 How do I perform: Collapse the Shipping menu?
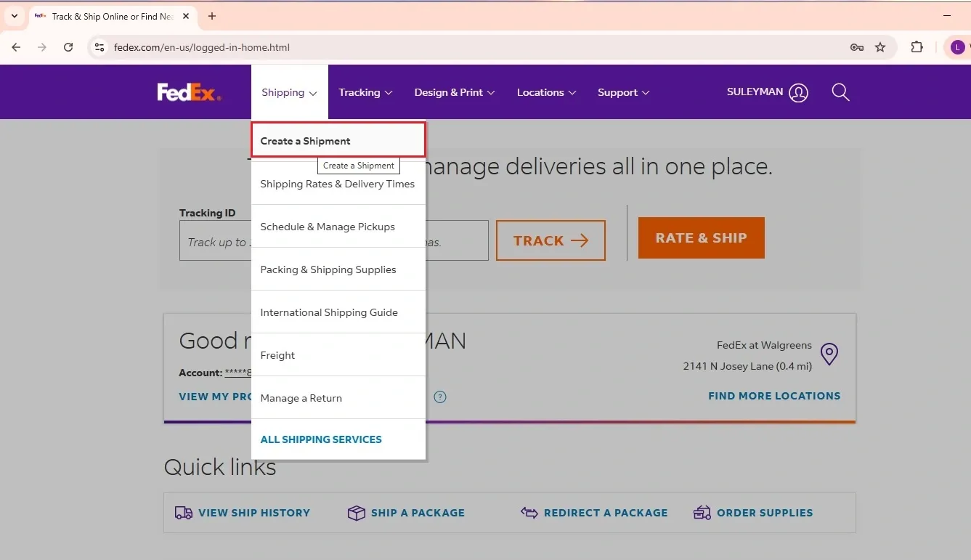pyautogui.click(x=289, y=92)
